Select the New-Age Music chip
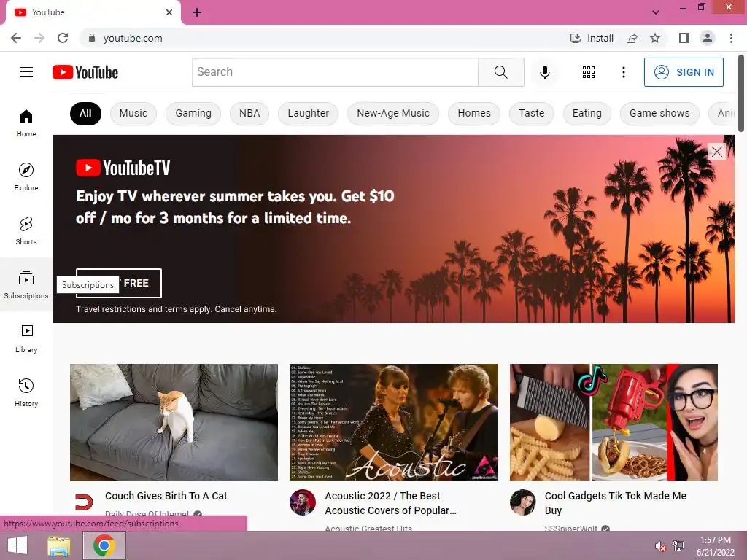Image resolution: width=747 pixels, height=560 pixels. click(393, 113)
